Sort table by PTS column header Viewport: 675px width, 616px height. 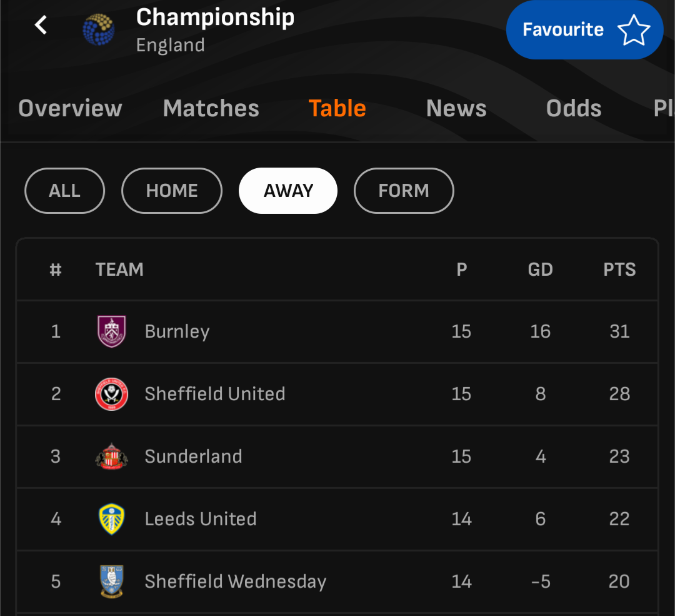[x=619, y=270]
